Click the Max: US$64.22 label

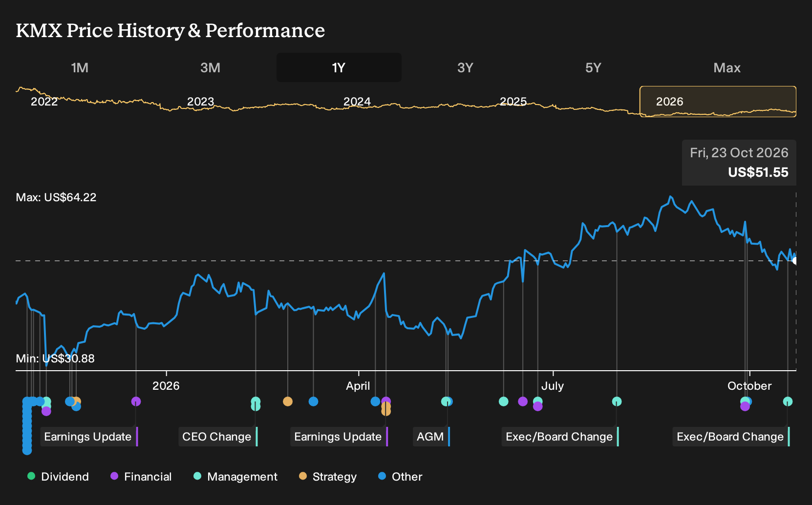[x=56, y=197]
